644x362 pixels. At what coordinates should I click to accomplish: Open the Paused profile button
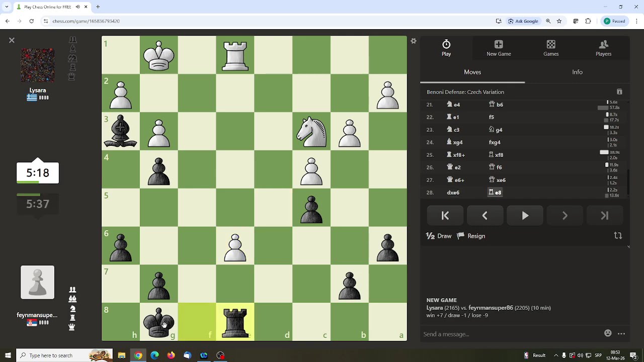coord(615,21)
